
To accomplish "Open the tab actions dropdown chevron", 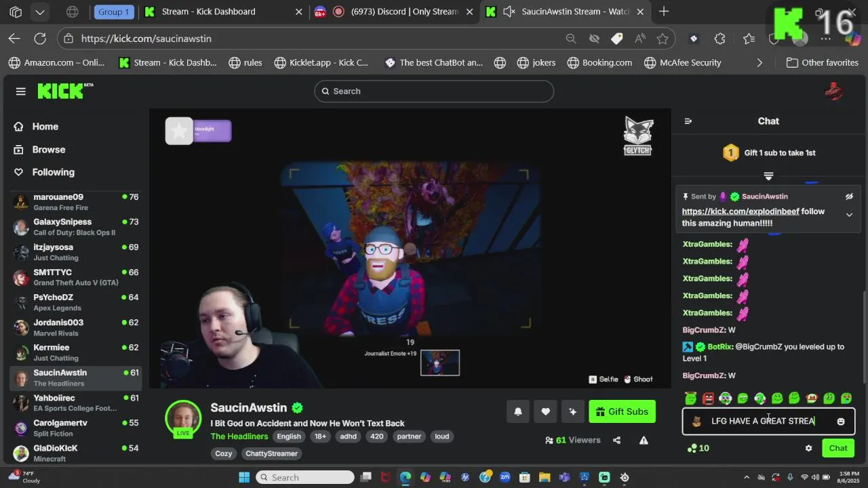I will (x=40, y=12).
